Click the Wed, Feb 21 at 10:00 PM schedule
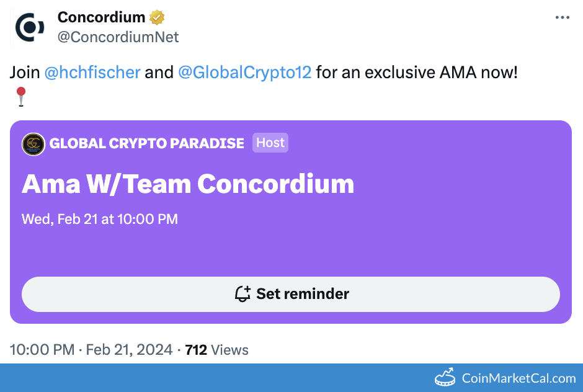This screenshot has width=583, height=392. (x=100, y=219)
